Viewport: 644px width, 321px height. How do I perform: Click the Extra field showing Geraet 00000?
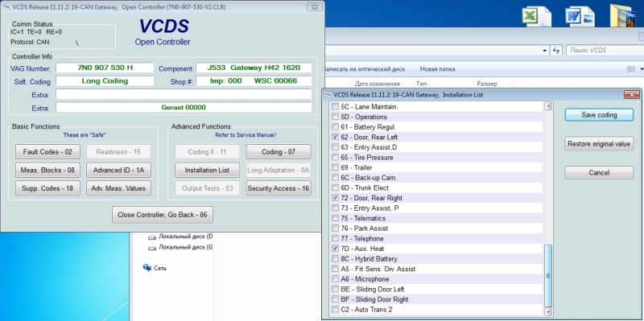pyautogui.click(x=184, y=108)
